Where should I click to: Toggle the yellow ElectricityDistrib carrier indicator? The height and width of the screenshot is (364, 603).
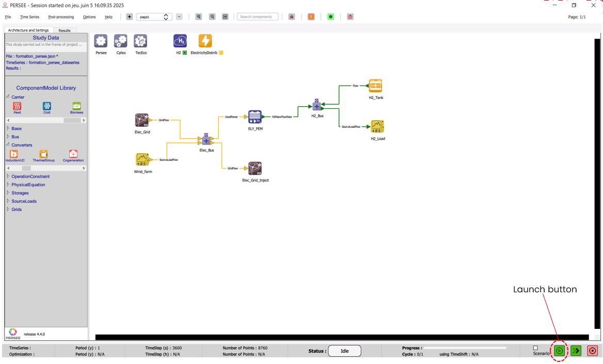pyautogui.click(x=221, y=53)
